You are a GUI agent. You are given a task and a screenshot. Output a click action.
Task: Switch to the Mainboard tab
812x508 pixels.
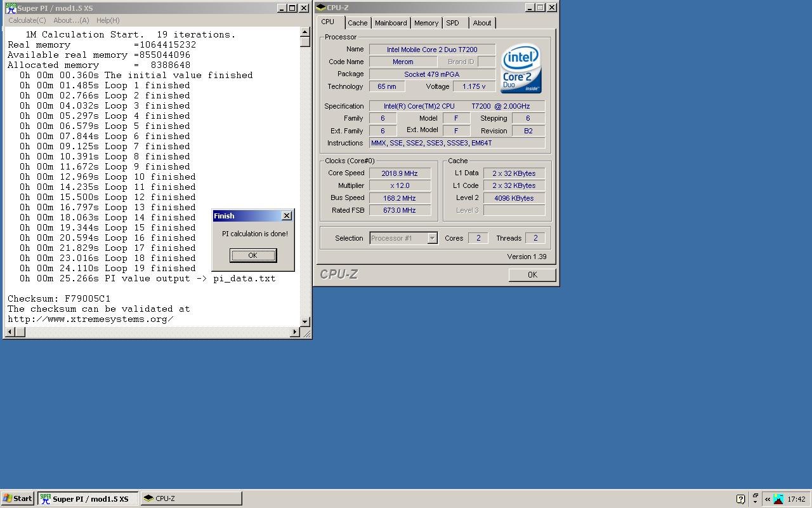coord(391,23)
